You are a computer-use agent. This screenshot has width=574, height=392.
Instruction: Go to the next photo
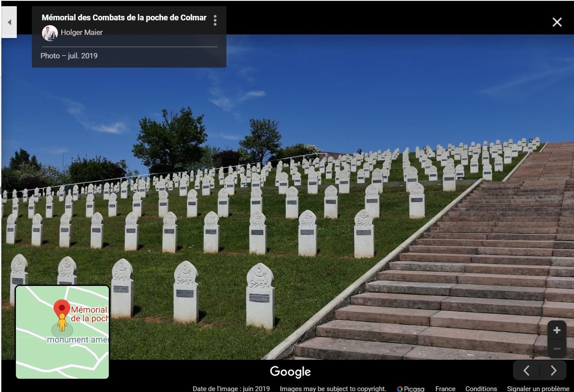point(553,370)
